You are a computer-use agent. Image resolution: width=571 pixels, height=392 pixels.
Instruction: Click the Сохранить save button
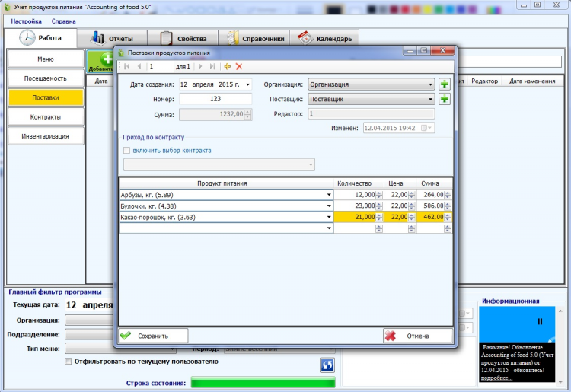[153, 336]
